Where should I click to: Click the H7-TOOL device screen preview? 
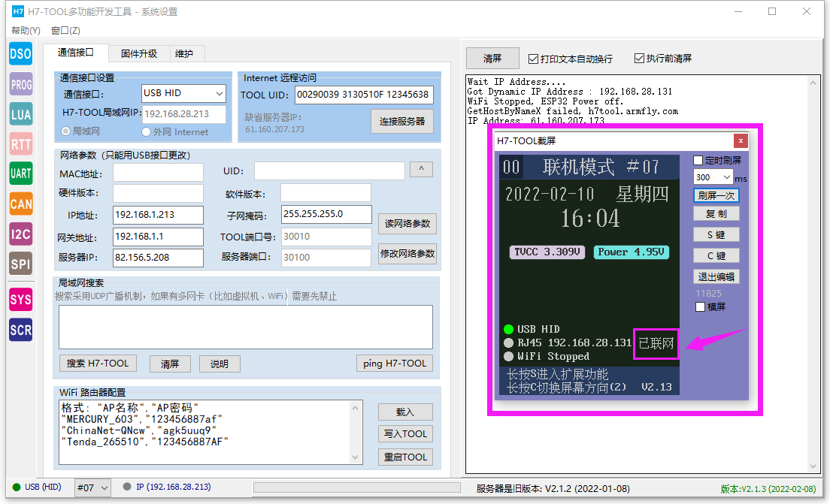pyautogui.click(x=589, y=274)
